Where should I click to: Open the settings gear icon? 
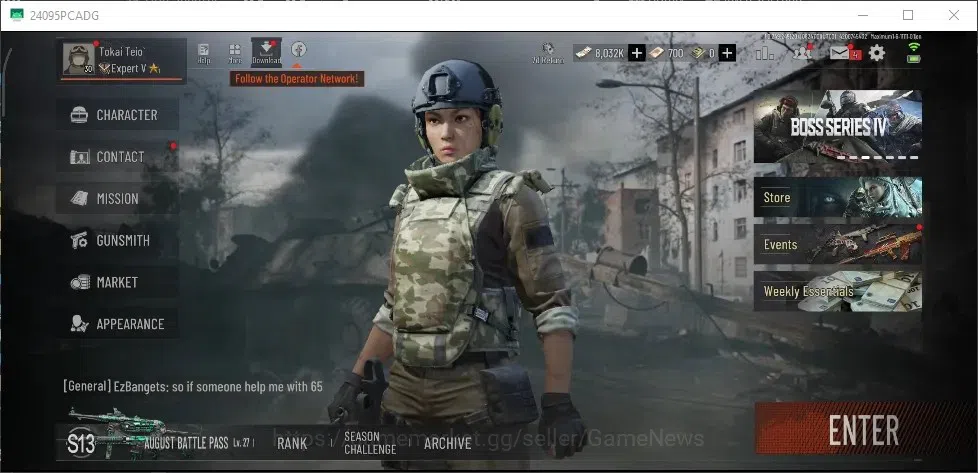tap(877, 53)
